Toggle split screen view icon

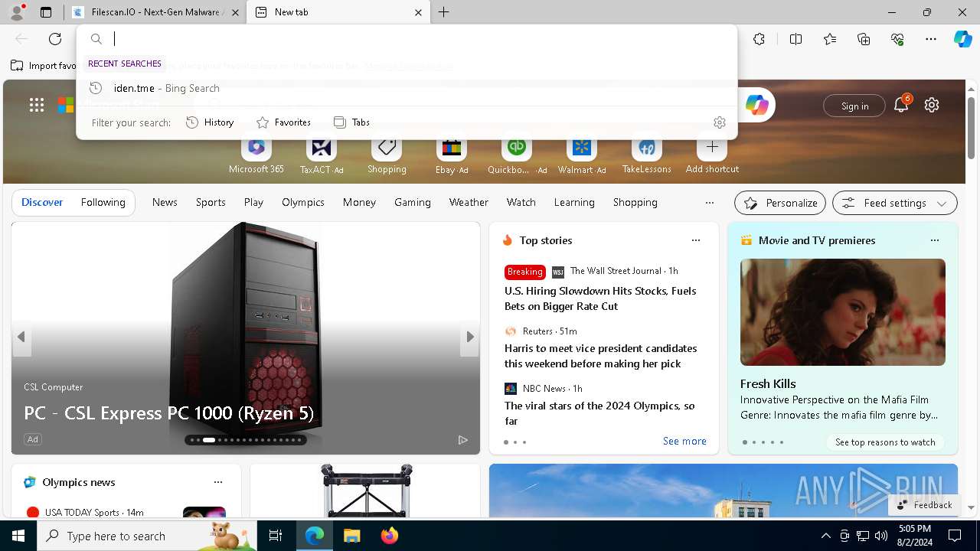[795, 39]
